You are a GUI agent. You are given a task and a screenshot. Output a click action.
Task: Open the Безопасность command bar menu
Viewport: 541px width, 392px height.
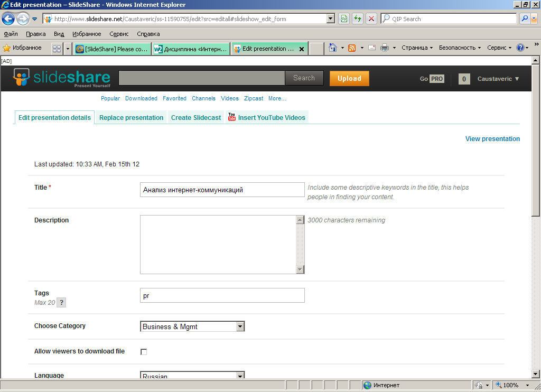(x=460, y=48)
